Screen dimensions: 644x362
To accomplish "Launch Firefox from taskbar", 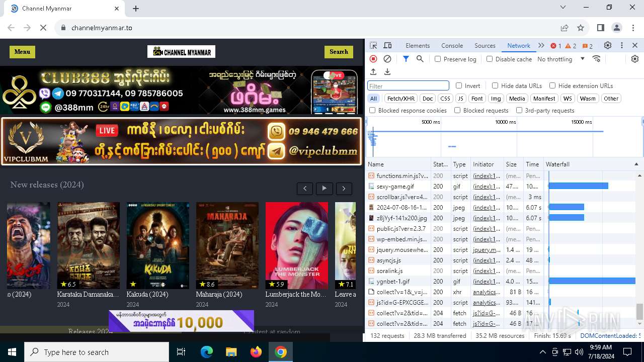I will (256, 352).
